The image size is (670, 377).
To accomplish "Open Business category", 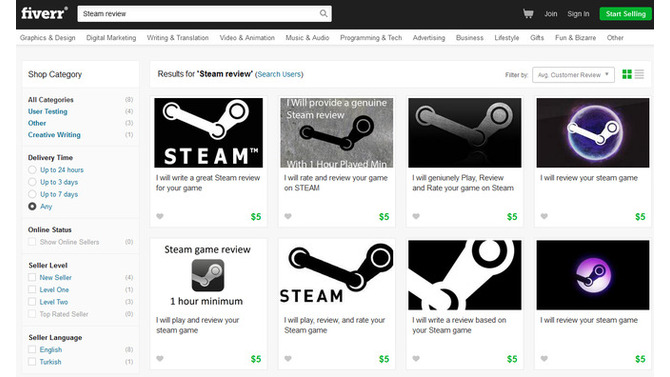I will point(470,38).
